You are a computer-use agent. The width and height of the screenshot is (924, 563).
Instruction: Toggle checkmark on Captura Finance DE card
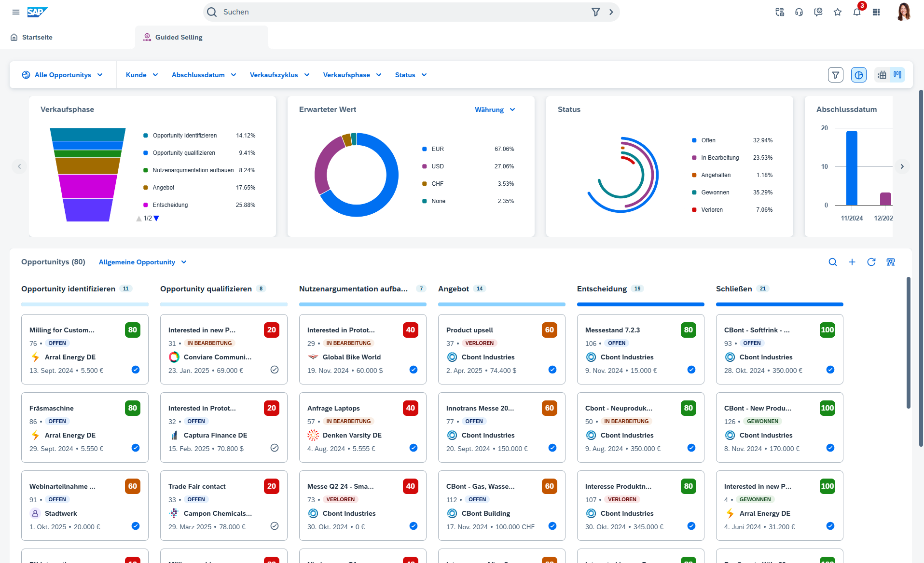[x=275, y=448]
